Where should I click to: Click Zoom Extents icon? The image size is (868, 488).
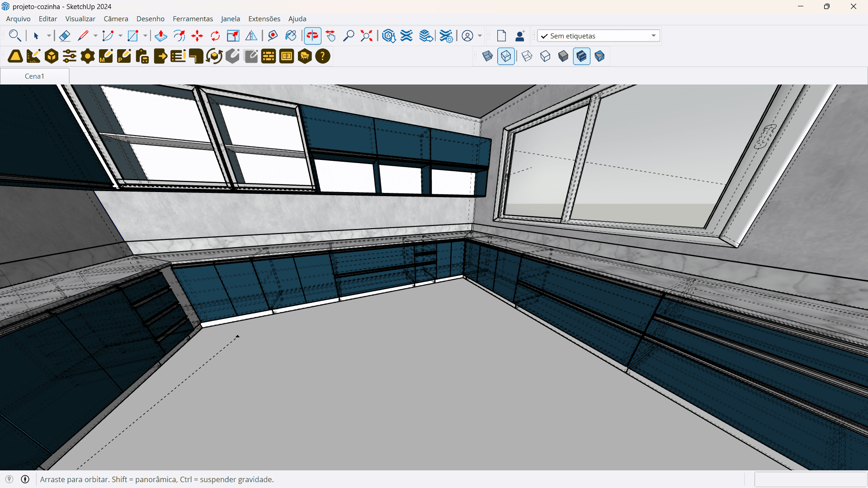367,36
